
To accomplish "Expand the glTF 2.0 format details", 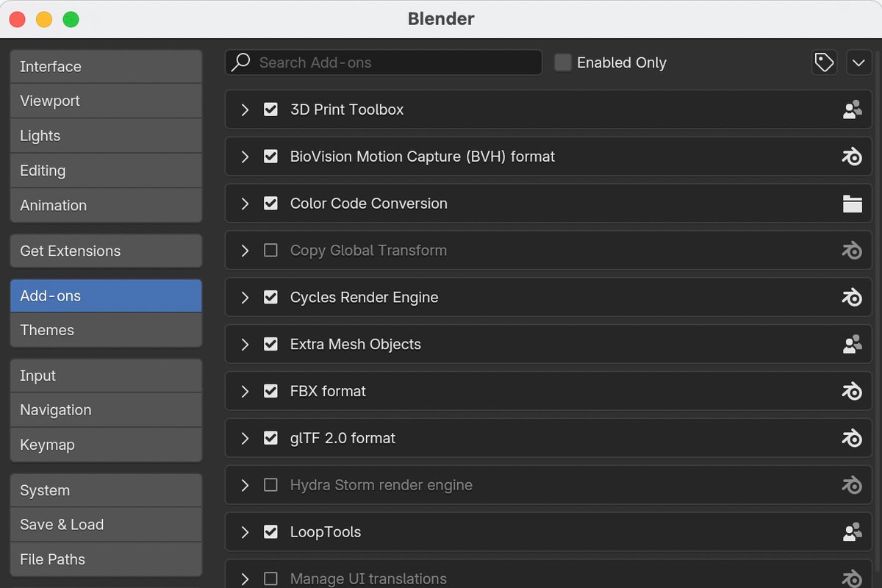I will (245, 439).
